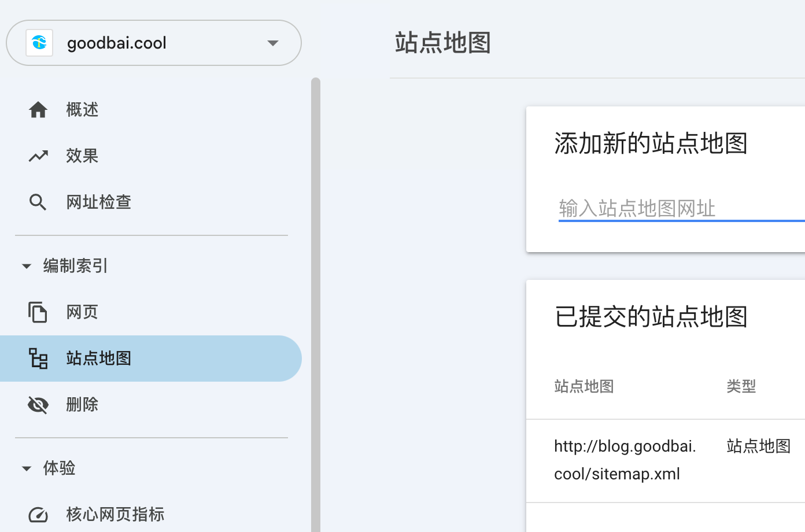Screen dimensions: 805x532
Task: Click the trend line icon for 效果
Action: [38, 156]
